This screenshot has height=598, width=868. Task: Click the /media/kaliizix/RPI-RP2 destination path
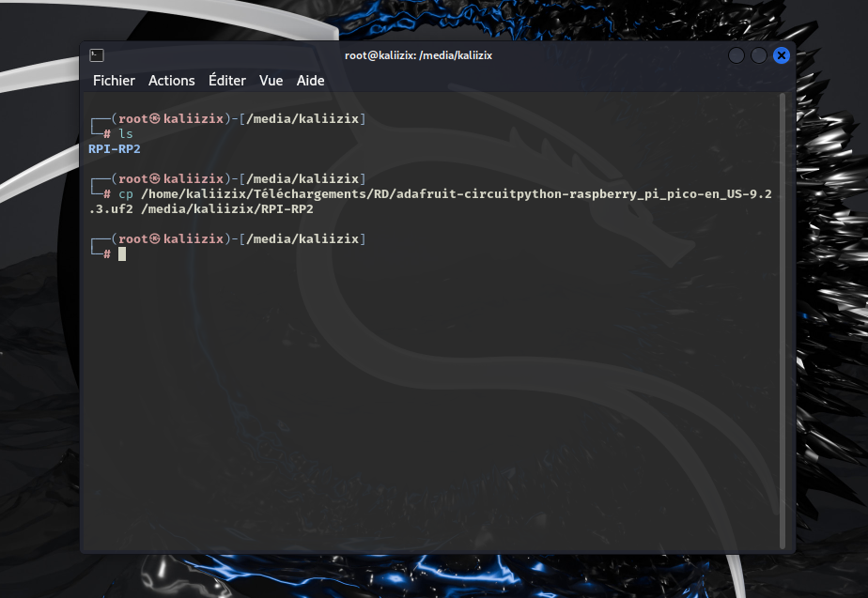[x=227, y=209]
